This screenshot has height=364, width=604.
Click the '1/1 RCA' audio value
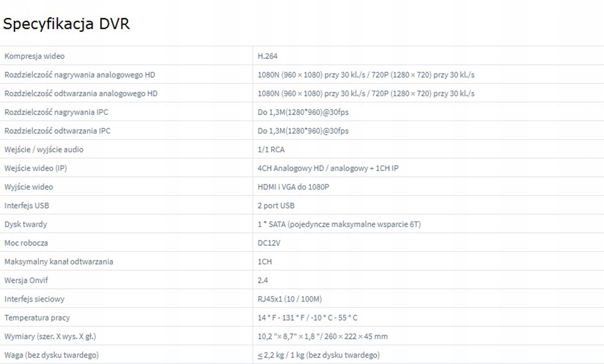click(271, 149)
